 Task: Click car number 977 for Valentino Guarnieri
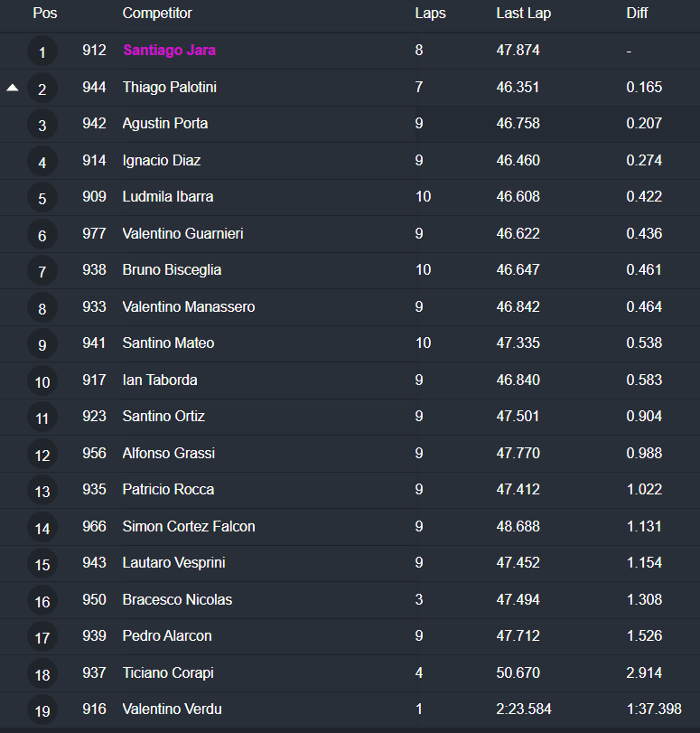coord(94,234)
